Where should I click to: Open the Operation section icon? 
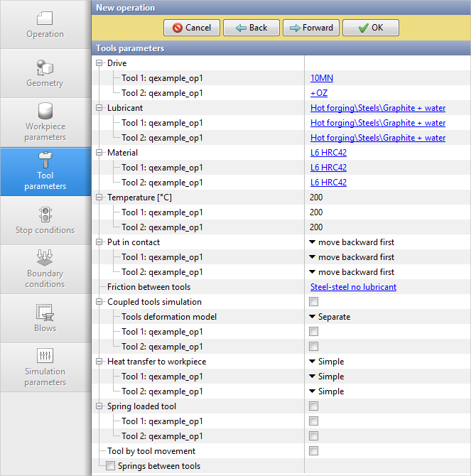pos(45,18)
